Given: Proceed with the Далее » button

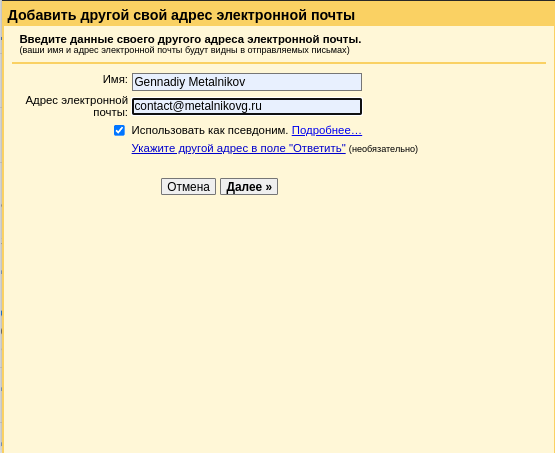Looking at the screenshot, I should tap(249, 187).
